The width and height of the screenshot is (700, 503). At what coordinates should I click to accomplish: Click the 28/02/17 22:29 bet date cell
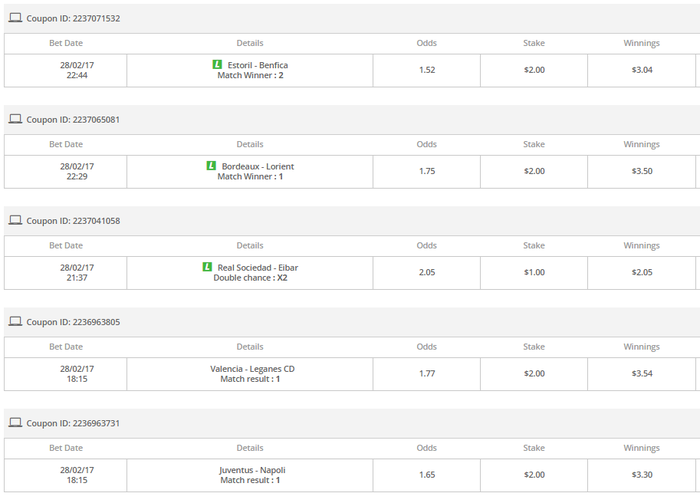77,171
